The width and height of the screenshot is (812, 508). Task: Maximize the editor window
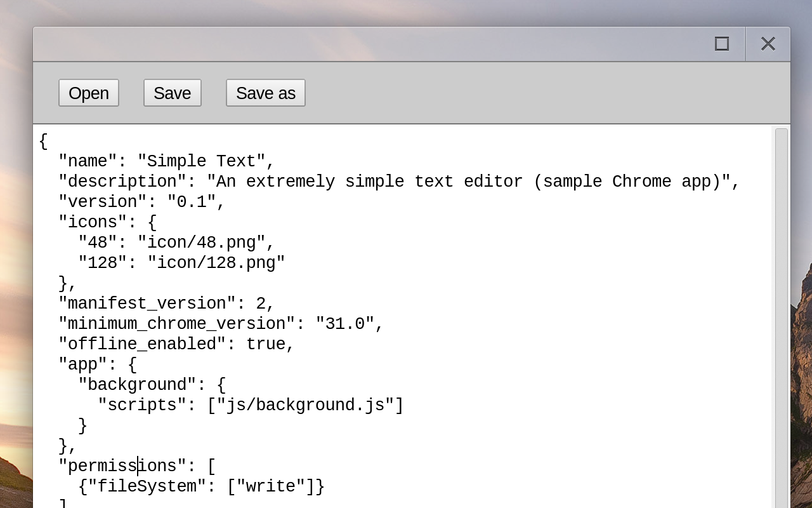[x=722, y=44]
